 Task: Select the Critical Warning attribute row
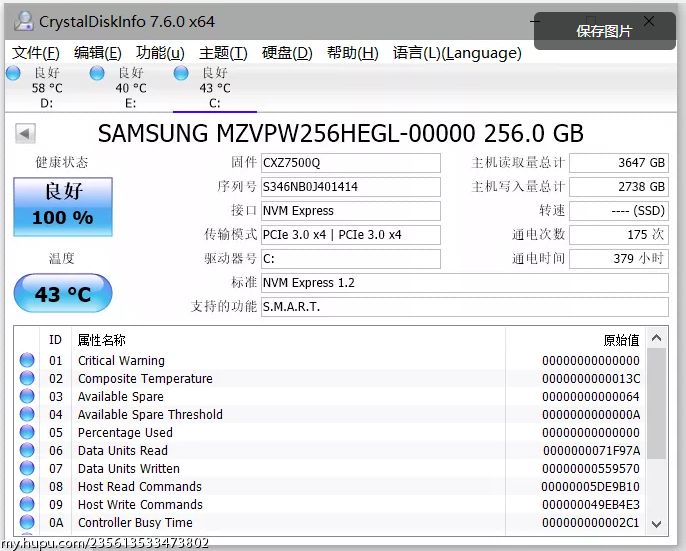pos(330,360)
